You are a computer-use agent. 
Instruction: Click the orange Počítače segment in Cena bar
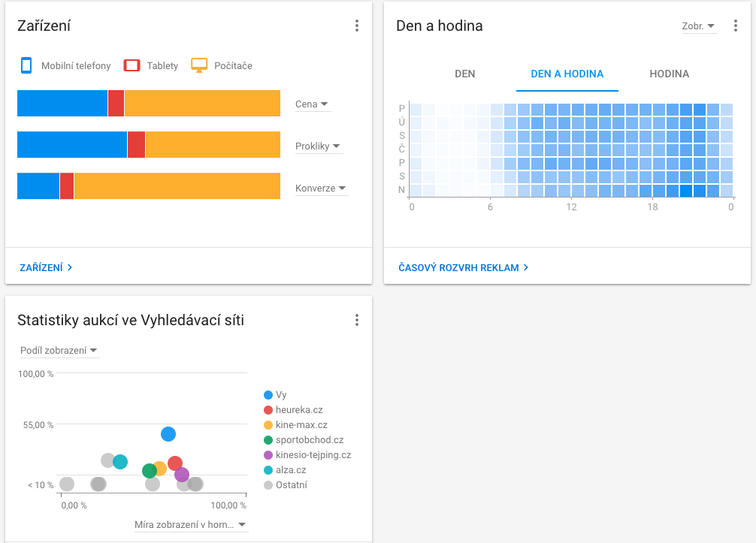[x=202, y=104]
